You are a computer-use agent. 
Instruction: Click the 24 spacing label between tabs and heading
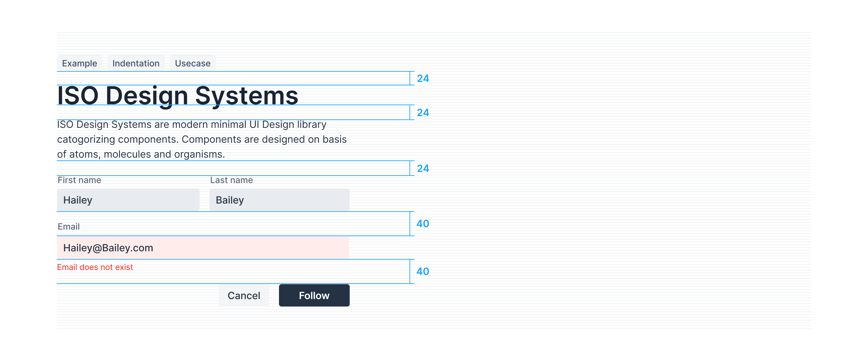[x=423, y=78]
